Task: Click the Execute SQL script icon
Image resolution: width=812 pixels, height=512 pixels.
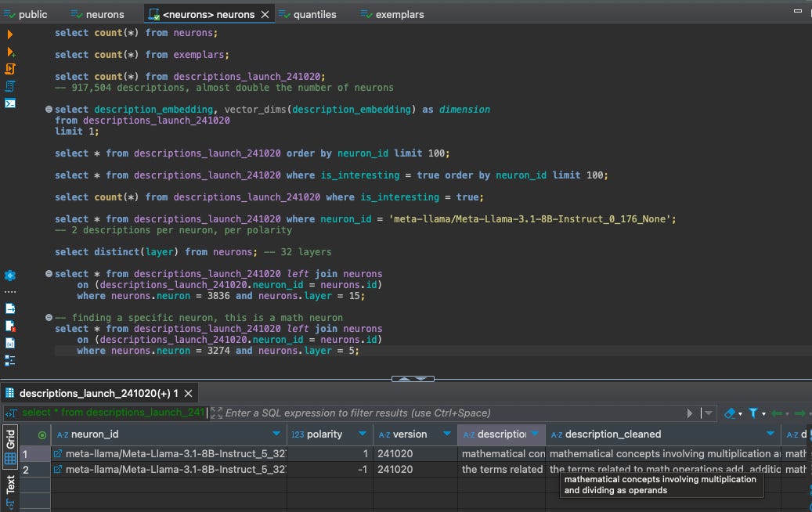Action: point(10,69)
